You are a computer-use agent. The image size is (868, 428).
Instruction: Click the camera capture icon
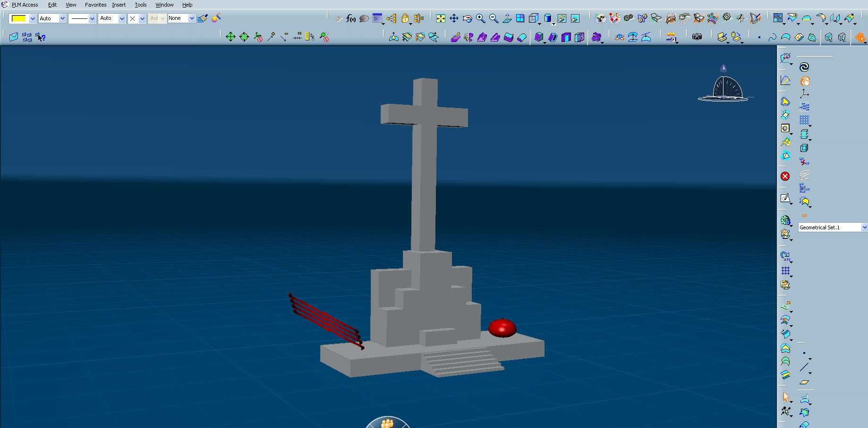click(x=697, y=37)
